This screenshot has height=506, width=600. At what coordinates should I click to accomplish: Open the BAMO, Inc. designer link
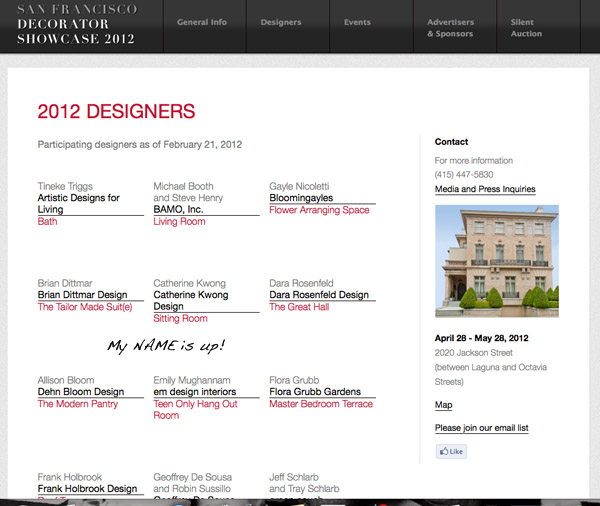[178, 209]
